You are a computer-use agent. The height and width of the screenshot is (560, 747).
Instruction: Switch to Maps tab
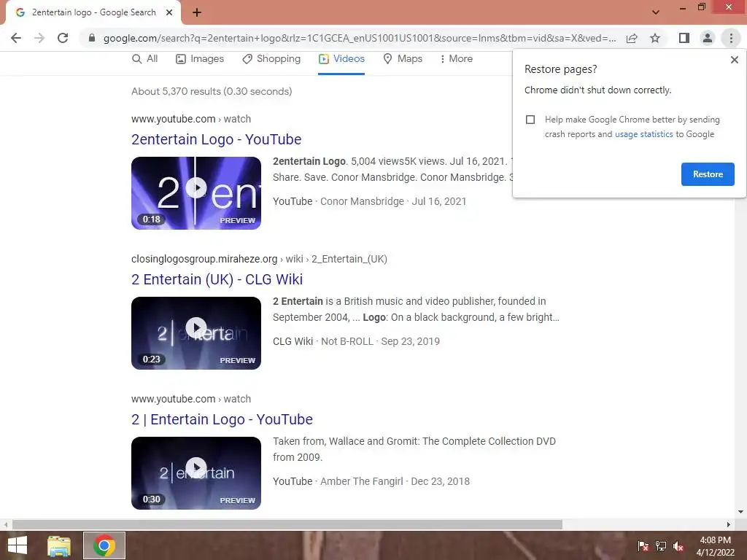[403, 58]
